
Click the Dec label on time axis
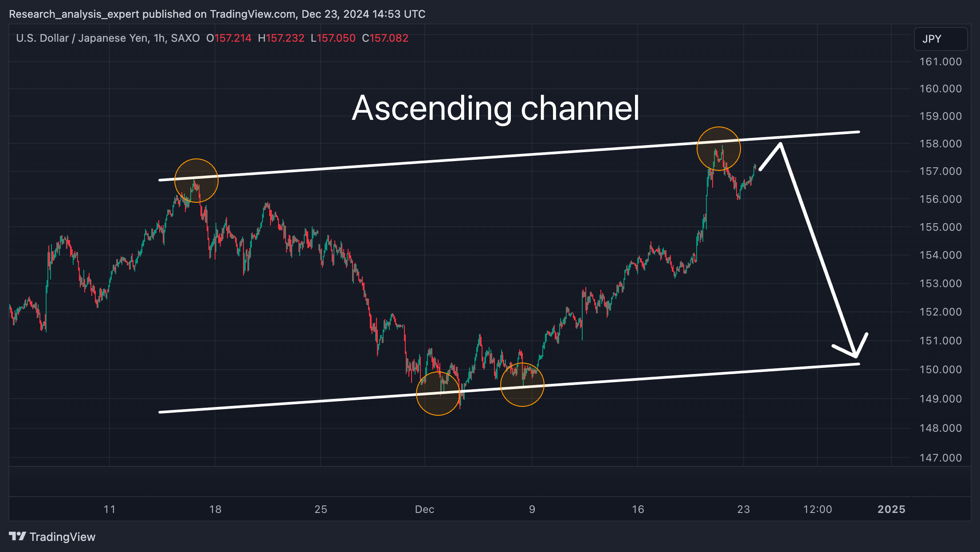424,509
